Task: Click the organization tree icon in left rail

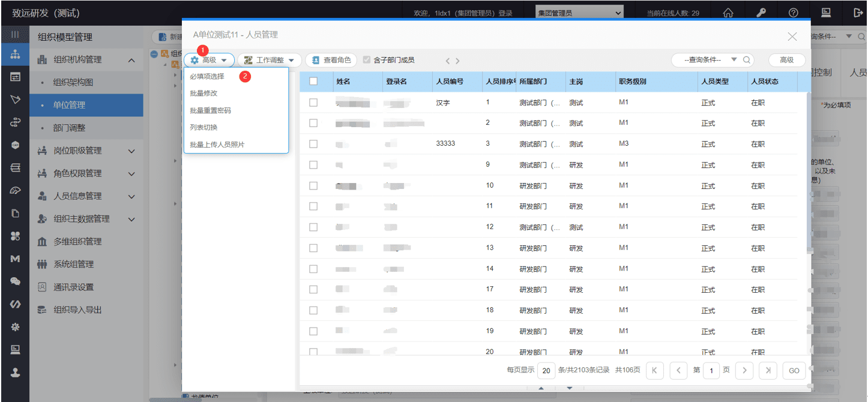Action: [x=15, y=55]
